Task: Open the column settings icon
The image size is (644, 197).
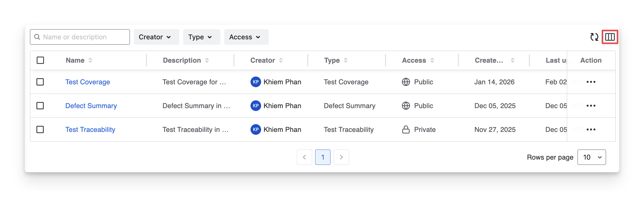Action: click(610, 37)
